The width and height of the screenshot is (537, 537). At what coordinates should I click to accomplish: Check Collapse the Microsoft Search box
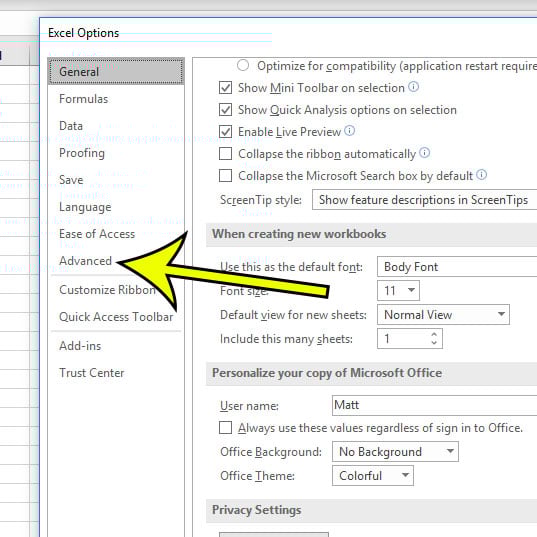(x=225, y=176)
